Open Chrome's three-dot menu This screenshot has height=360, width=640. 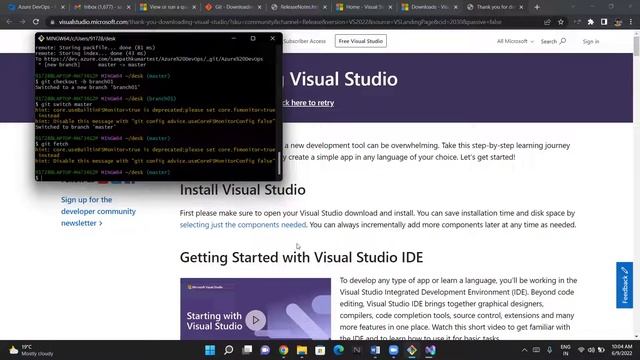click(x=631, y=22)
